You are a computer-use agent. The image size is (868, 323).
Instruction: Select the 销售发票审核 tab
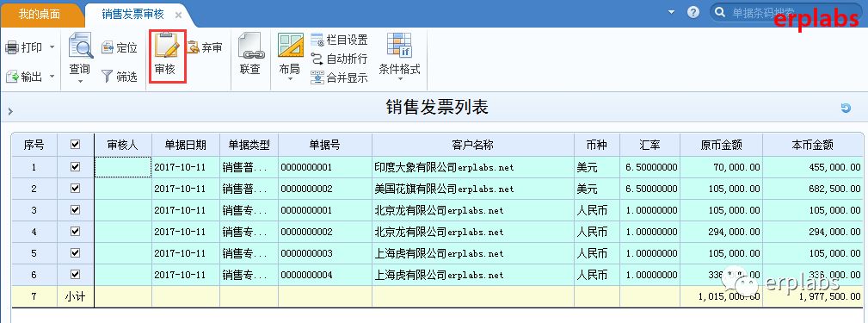132,14
